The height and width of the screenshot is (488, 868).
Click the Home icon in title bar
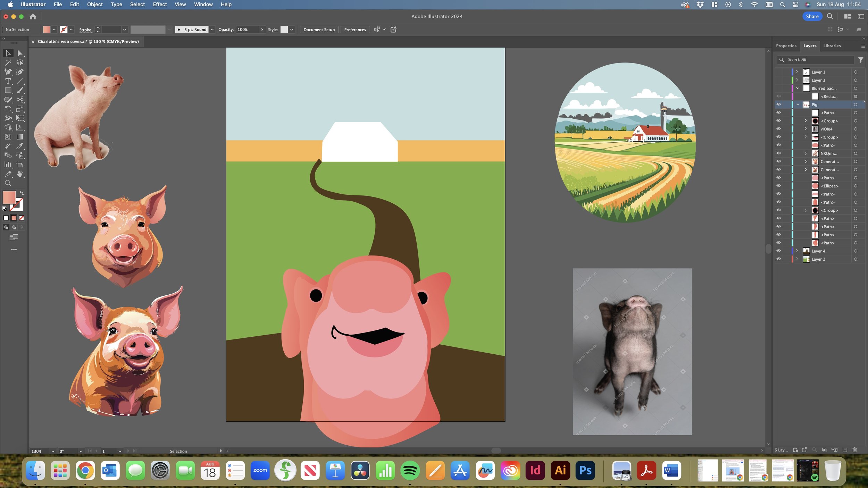[33, 16]
